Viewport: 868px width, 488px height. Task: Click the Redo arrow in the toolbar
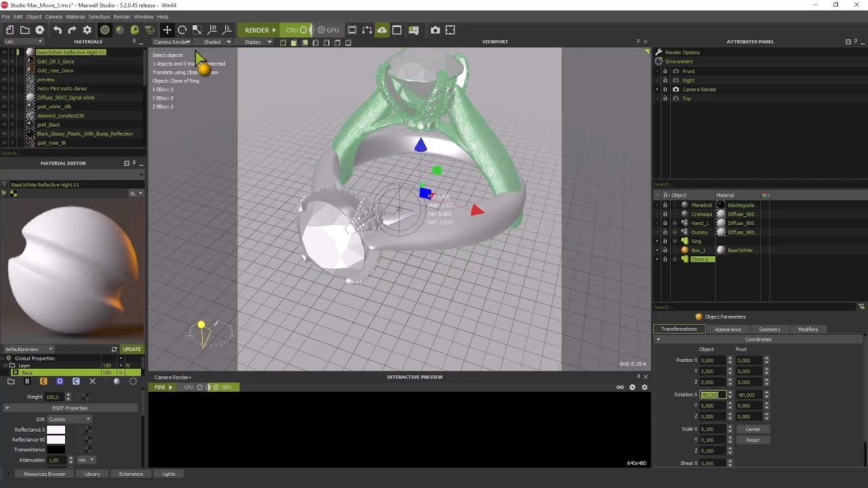click(72, 30)
